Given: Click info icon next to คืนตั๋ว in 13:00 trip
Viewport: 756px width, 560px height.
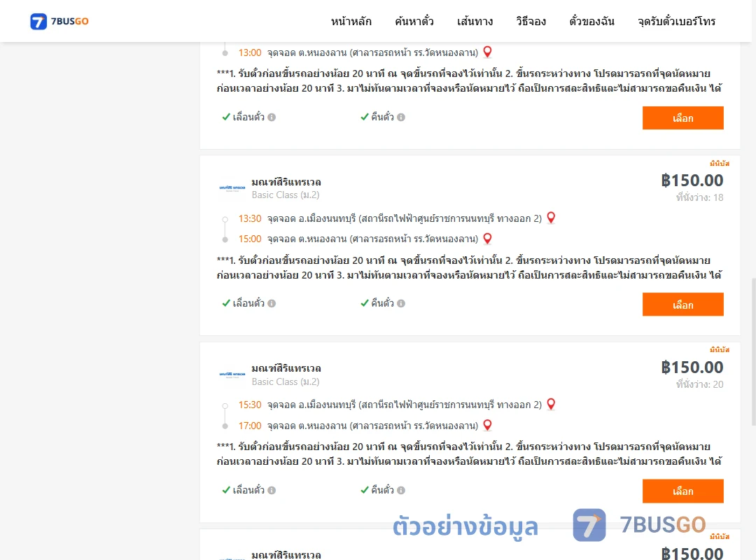Looking at the screenshot, I should click(x=401, y=117).
